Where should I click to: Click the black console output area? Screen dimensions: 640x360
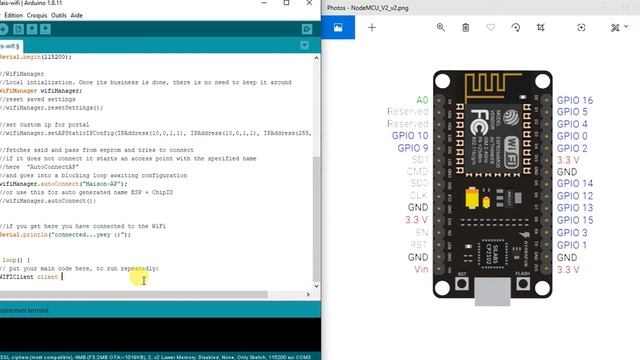point(160,335)
